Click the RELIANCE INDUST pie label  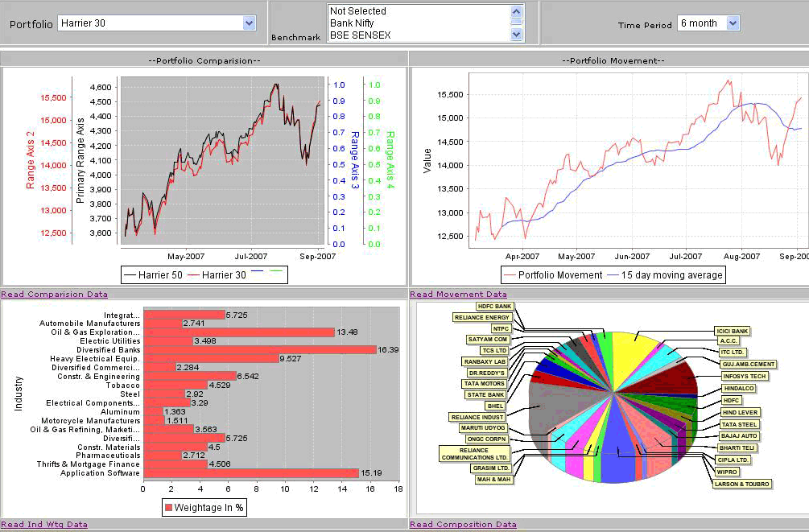pos(477,417)
